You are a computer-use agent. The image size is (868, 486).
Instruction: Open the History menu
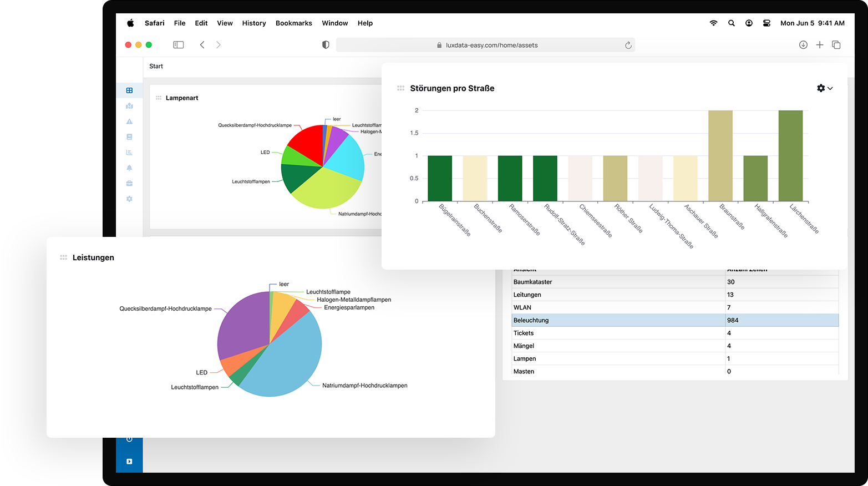254,23
